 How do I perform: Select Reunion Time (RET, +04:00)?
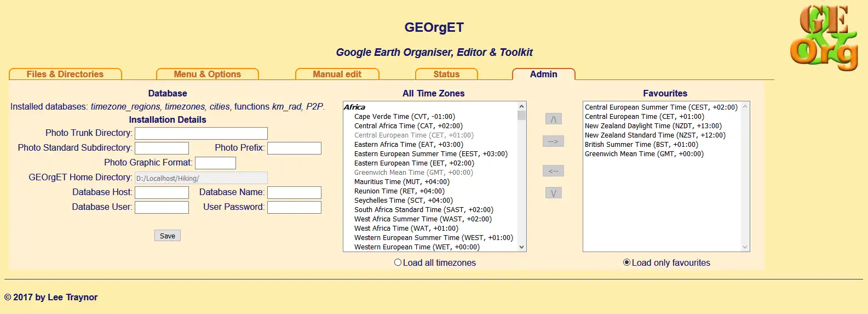click(x=399, y=191)
